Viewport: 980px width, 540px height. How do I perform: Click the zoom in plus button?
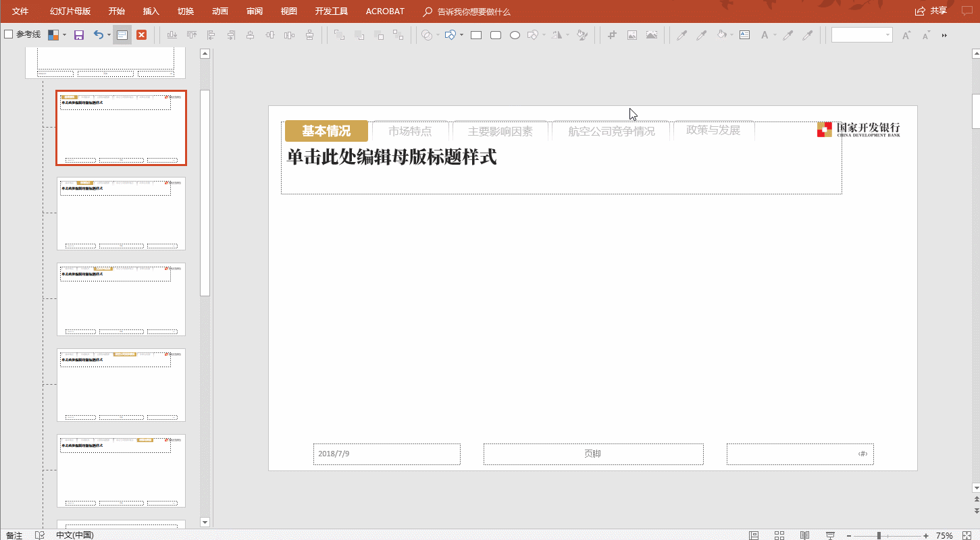tap(926, 535)
